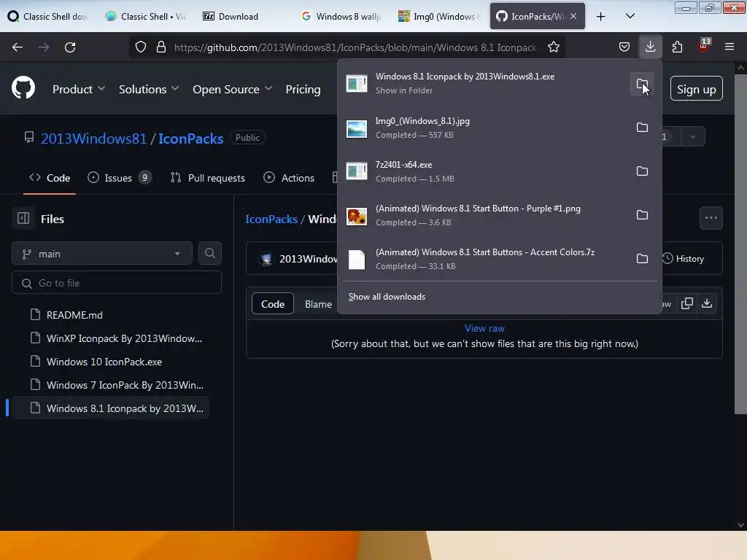747x560 pixels.
Task: Open the uBlock extension icon showing 13
Action: 703,46
